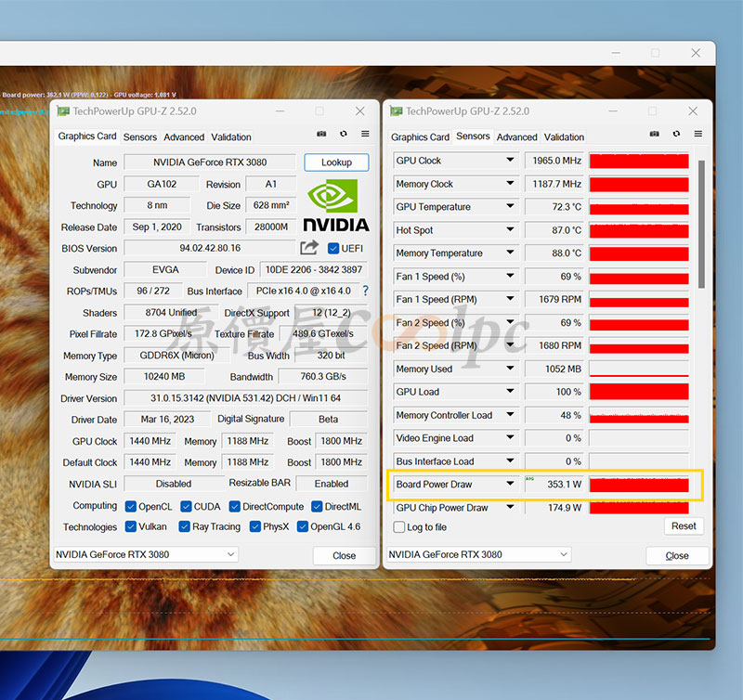Open the Memory Used sensor dropdown arrow
Image resolution: width=743 pixels, height=700 pixels.
[x=510, y=368]
